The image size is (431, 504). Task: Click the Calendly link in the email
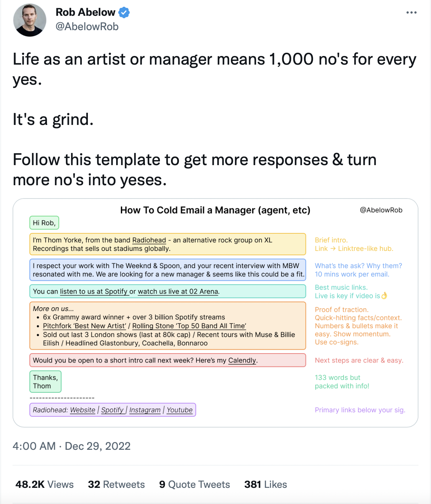tap(242, 360)
